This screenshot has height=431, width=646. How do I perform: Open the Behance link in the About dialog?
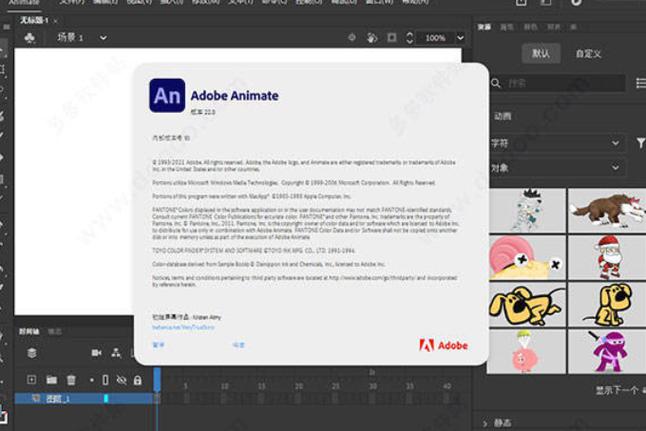(183, 327)
